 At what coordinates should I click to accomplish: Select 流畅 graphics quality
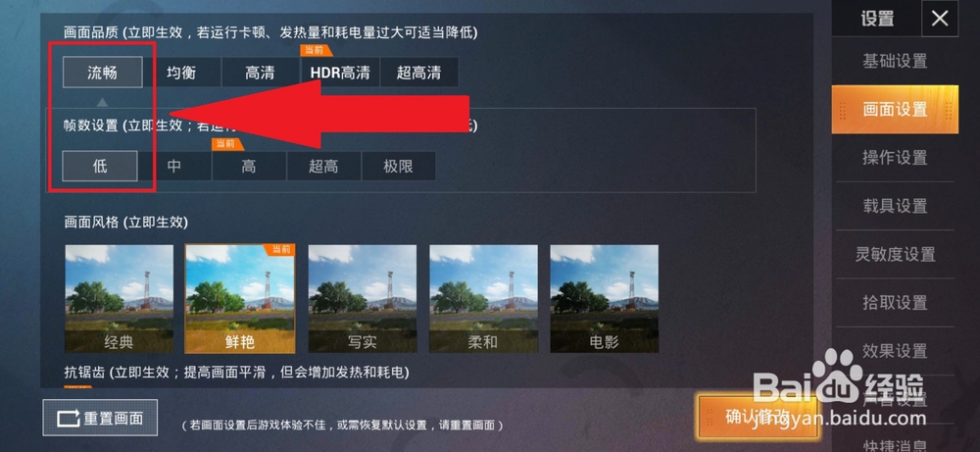[103, 73]
